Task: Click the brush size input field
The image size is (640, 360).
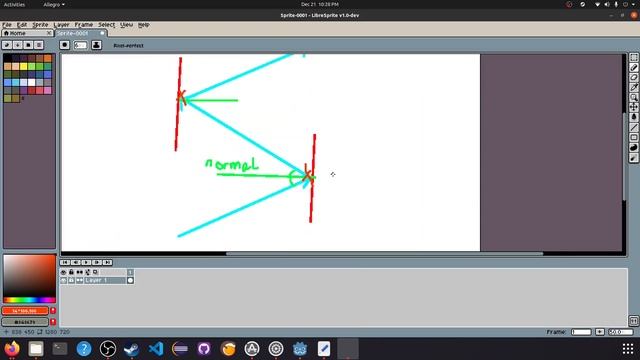Action: tap(80, 45)
